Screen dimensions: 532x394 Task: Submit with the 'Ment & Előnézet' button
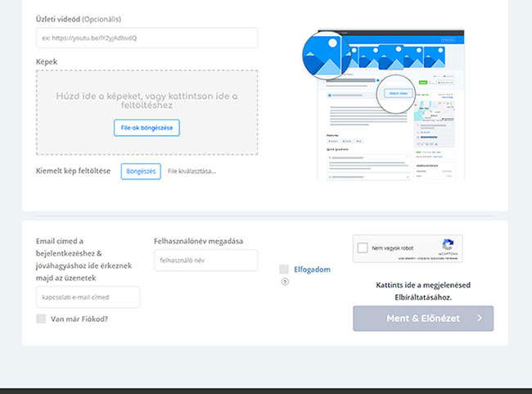click(x=422, y=319)
